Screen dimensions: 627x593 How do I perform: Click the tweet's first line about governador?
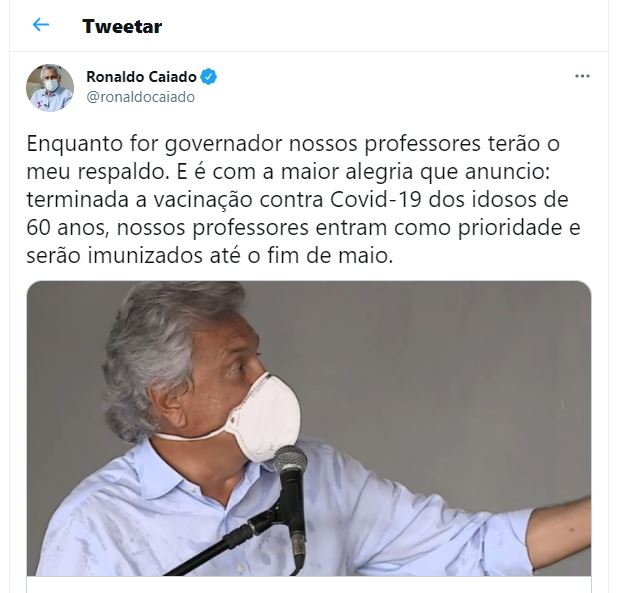click(293, 144)
